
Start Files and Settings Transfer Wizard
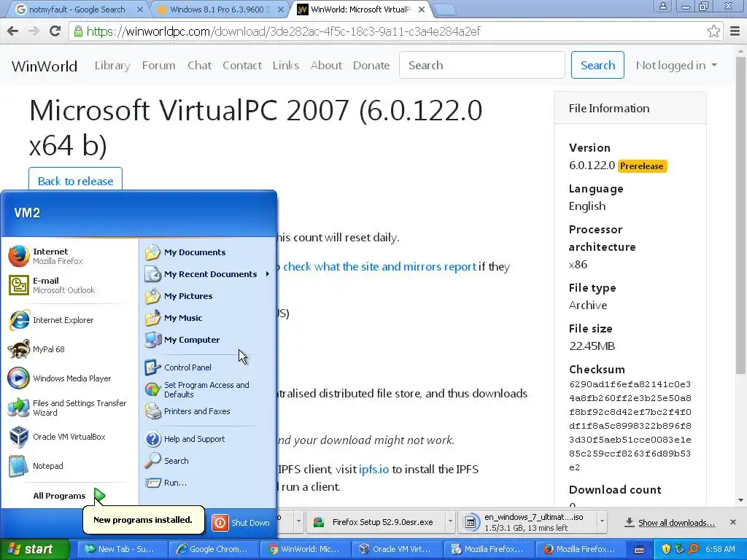coord(67,408)
